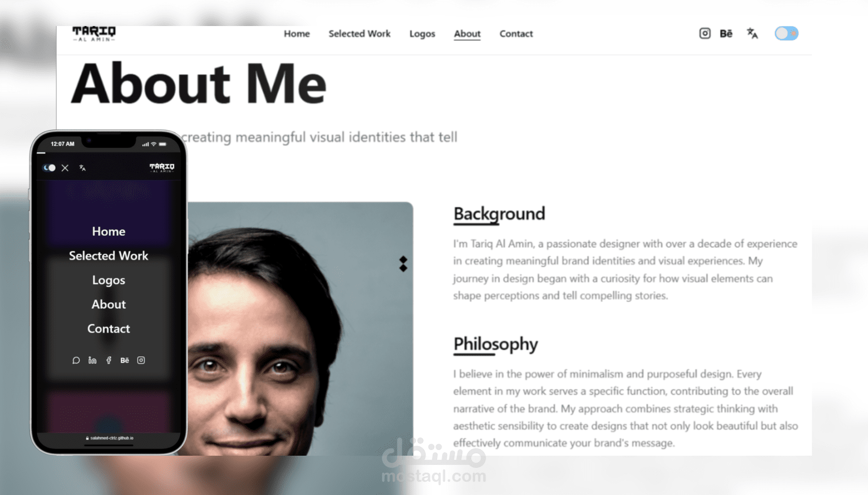The height and width of the screenshot is (495, 868).
Task: Click the translate language icon in desktop header
Action: pyautogui.click(x=752, y=34)
